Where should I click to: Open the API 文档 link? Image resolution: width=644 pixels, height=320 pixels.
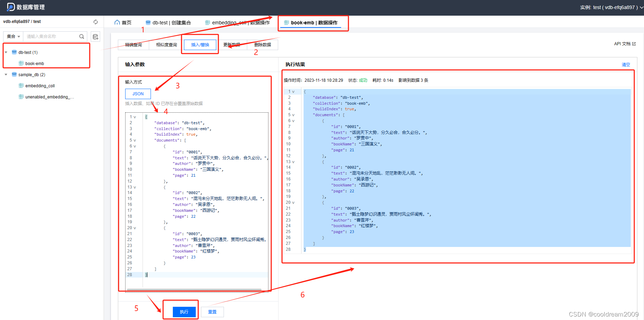coord(625,44)
